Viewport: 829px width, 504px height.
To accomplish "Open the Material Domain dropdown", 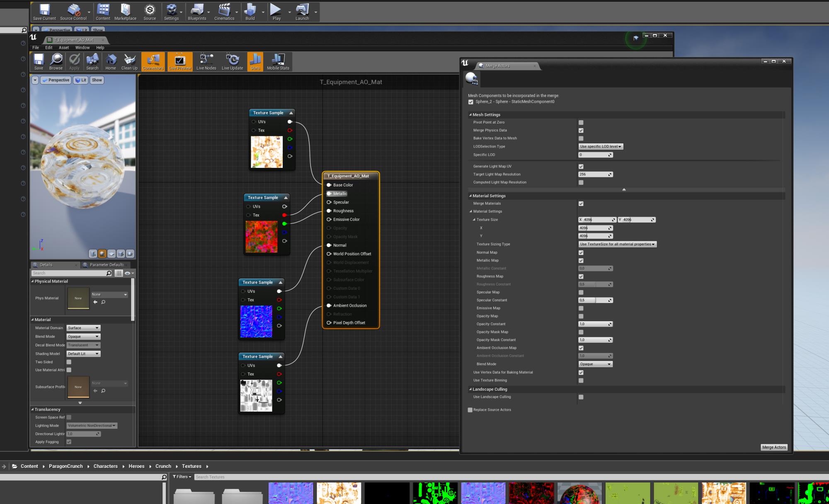I will click(83, 328).
